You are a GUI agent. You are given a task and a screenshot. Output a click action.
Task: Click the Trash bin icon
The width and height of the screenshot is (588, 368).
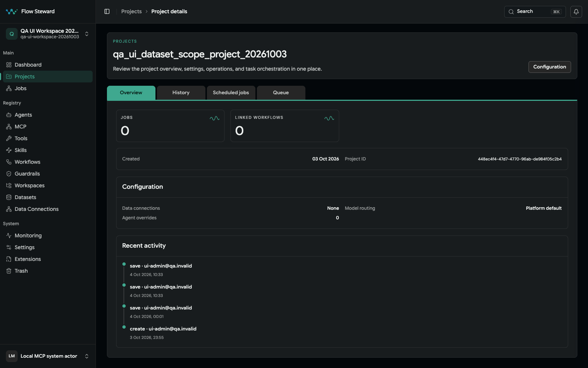(9, 271)
